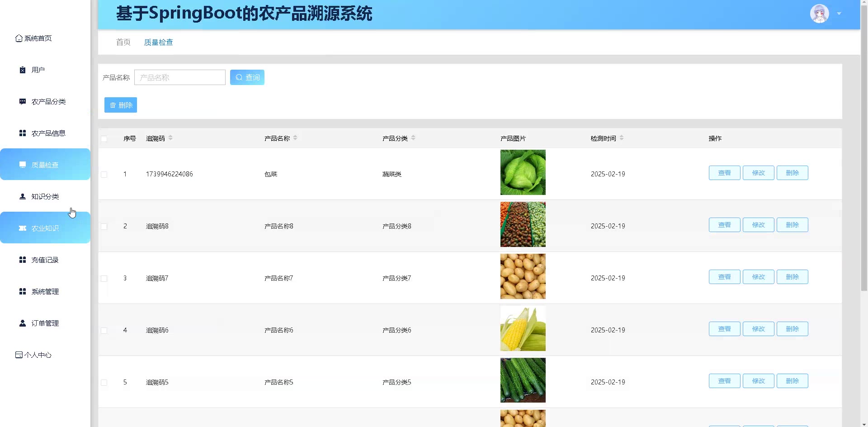Image resolution: width=868 pixels, height=427 pixels.
Task: Open 订单管理 in the sidebar
Action: (x=45, y=323)
